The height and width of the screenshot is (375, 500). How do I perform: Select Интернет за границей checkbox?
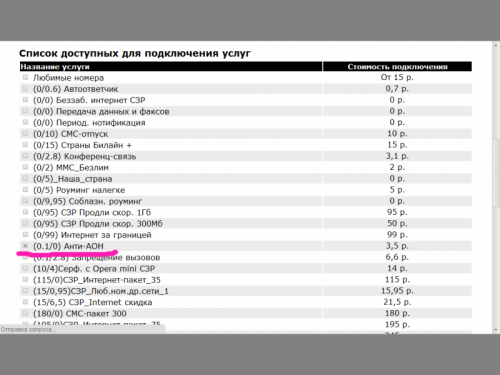(25, 234)
